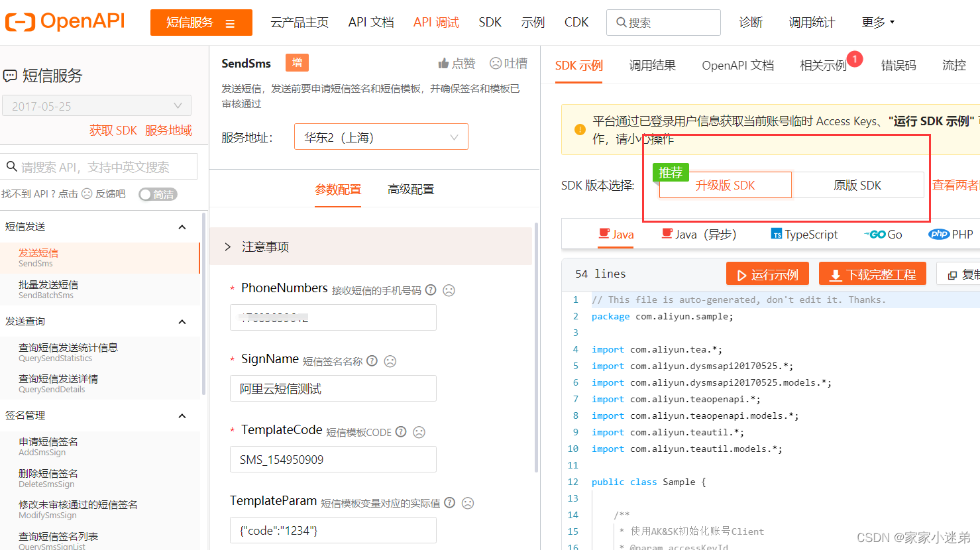
Task: Click the 点赞 thumbs-up icon
Action: (x=443, y=64)
